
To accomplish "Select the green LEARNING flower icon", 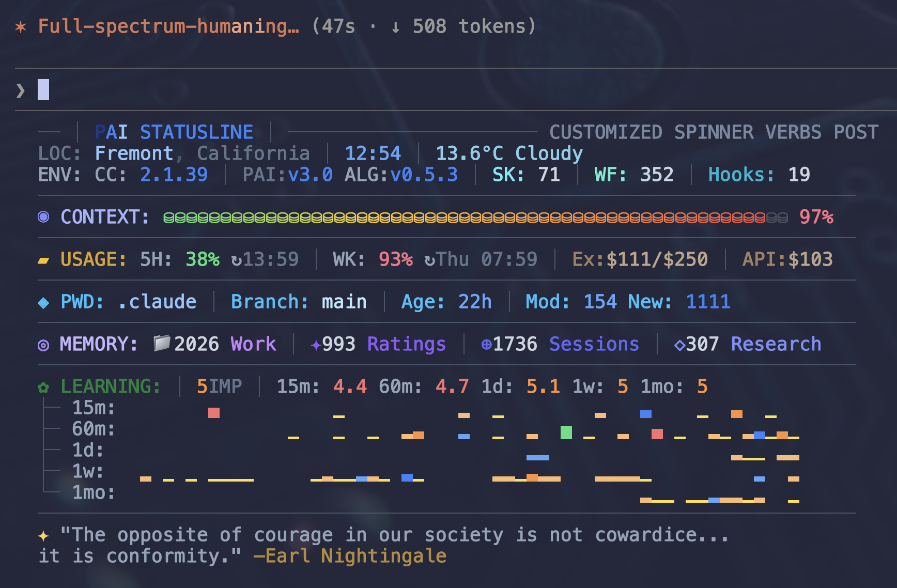I will [43, 386].
